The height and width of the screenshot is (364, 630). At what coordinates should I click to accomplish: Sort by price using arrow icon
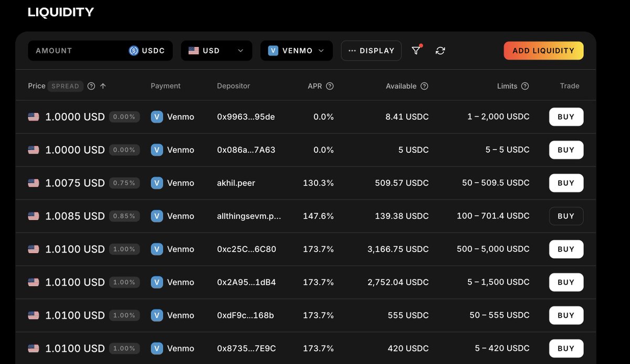[x=103, y=86]
